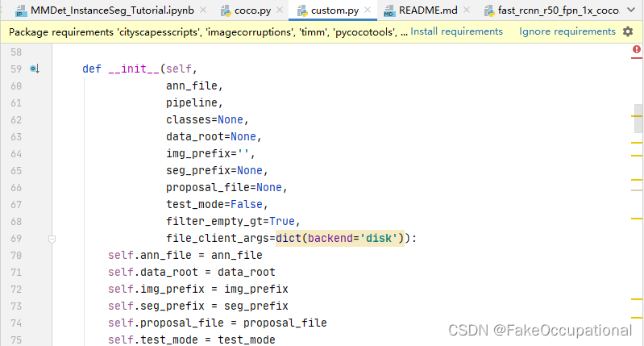Image resolution: width=644 pixels, height=346 pixels.
Task: Click 'self.data_root = data_root' line
Action: [x=191, y=272]
